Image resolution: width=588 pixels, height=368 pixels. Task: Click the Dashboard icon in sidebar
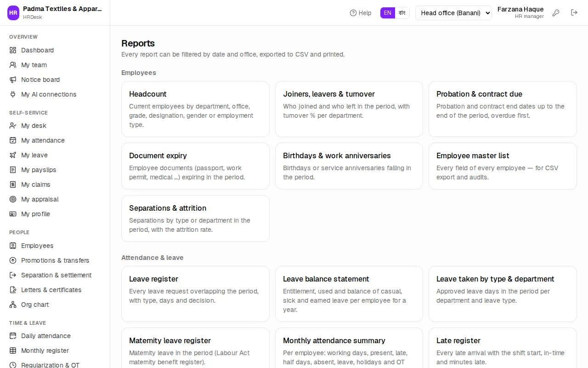point(13,50)
